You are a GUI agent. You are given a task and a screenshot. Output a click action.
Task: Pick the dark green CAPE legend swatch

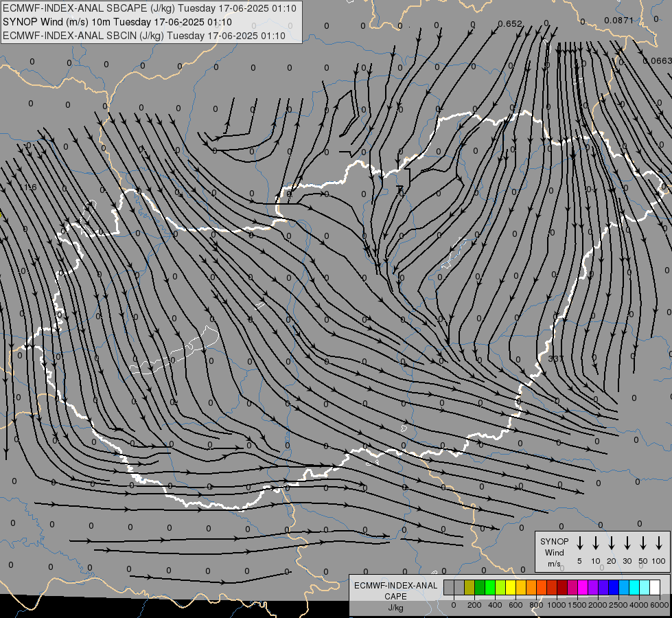[480, 587]
